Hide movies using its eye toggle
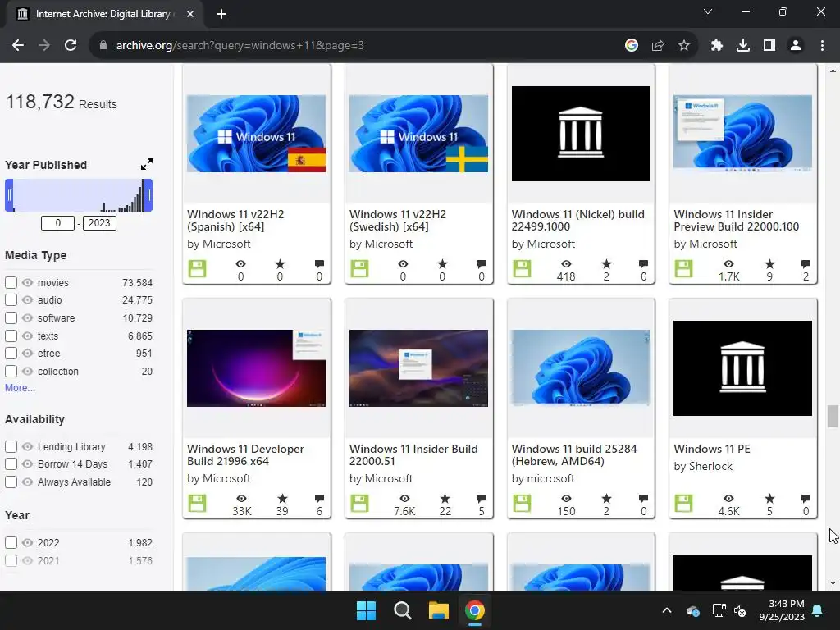The width and height of the screenshot is (840, 630). click(27, 282)
